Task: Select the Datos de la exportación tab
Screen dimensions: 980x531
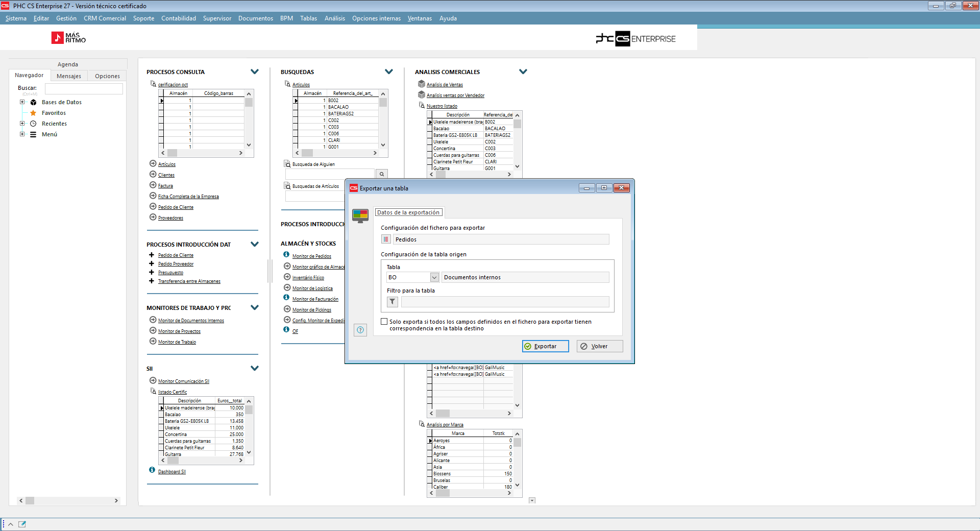Action: pyautogui.click(x=408, y=212)
